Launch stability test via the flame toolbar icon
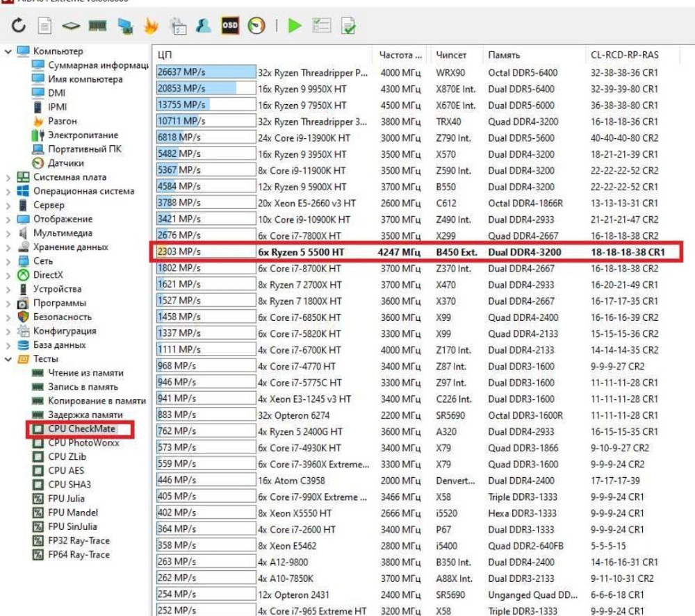Screen dimensions: 695x616 click(x=151, y=26)
